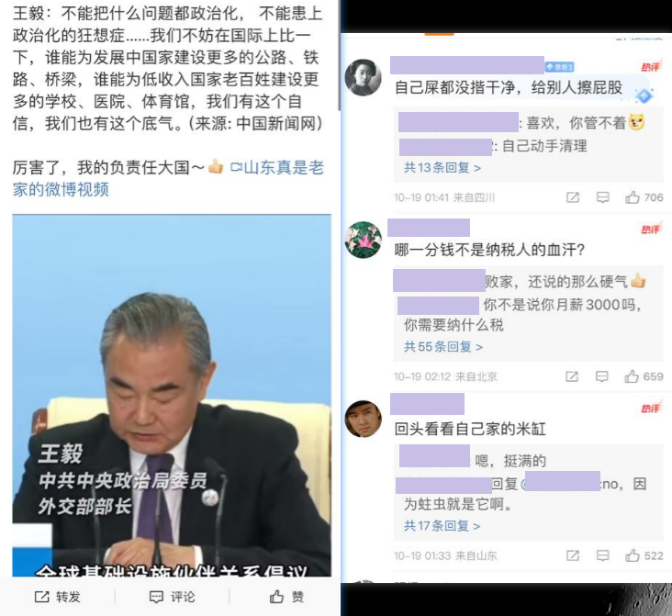The width and height of the screenshot is (672, 616).
Task: Tap 赞 to like the post
Action: coord(286,597)
